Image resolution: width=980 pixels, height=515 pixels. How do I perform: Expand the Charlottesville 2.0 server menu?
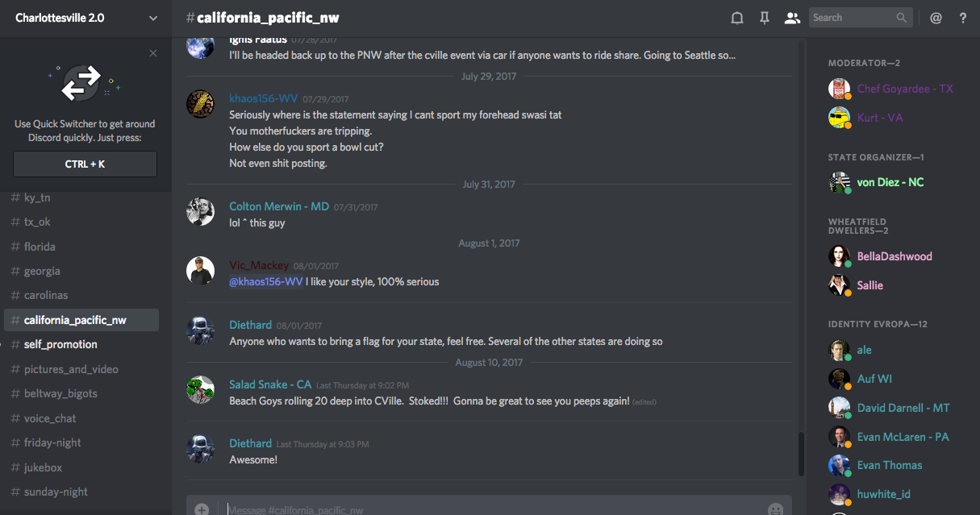[153, 18]
